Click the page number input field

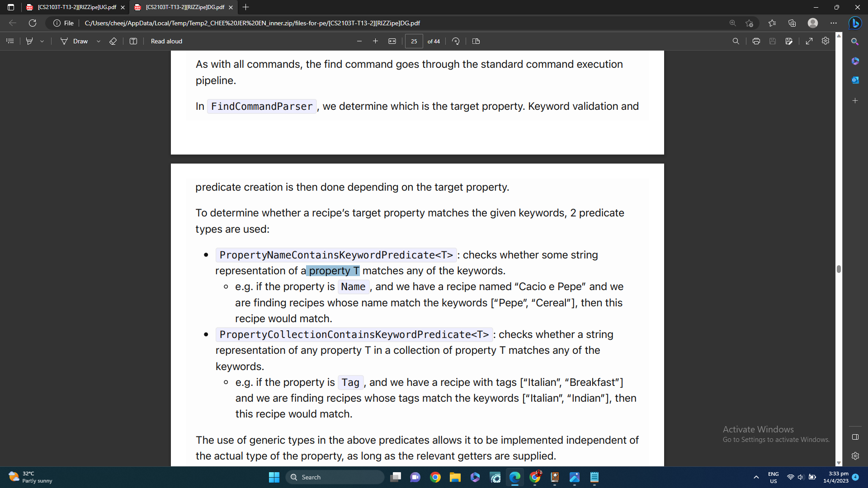tap(414, 41)
